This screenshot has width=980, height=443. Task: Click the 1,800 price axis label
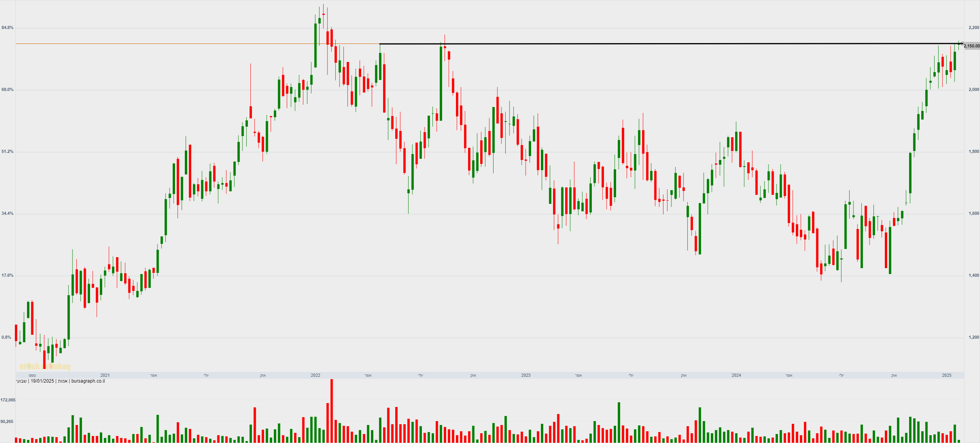tap(973, 151)
